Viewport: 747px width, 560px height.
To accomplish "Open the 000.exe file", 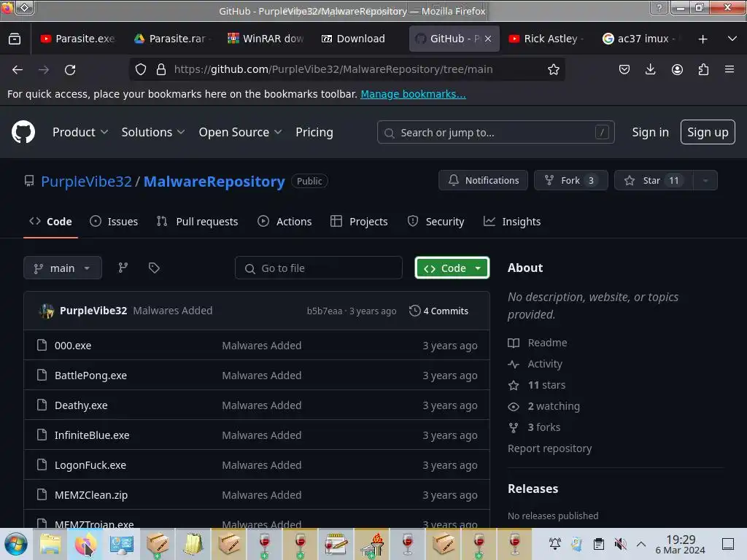I will [x=73, y=345].
